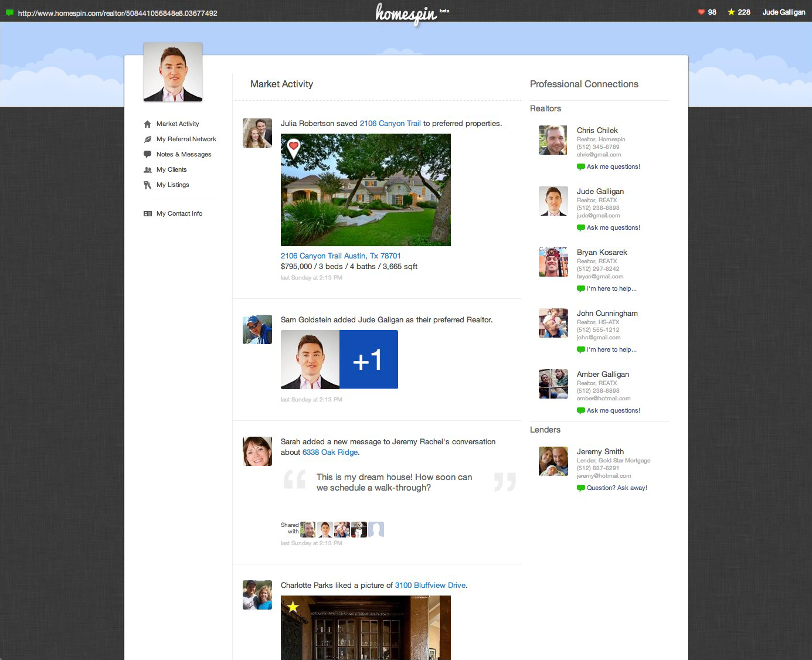Click the card icon beside My Contact Info
Screen dimensions: 812x660
click(148, 214)
